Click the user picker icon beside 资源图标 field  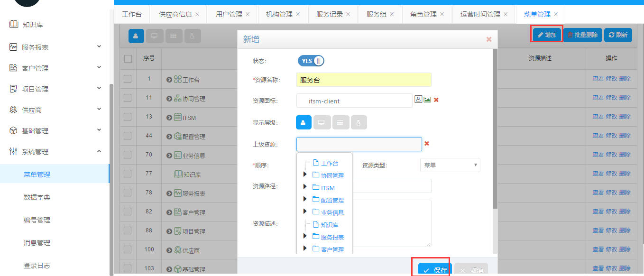coord(418,100)
